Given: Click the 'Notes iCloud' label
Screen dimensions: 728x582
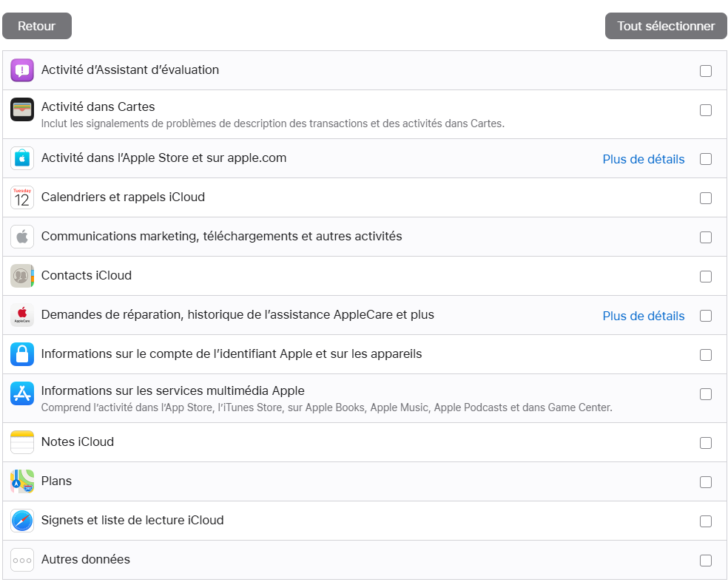Looking at the screenshot, I should (78, 441).
